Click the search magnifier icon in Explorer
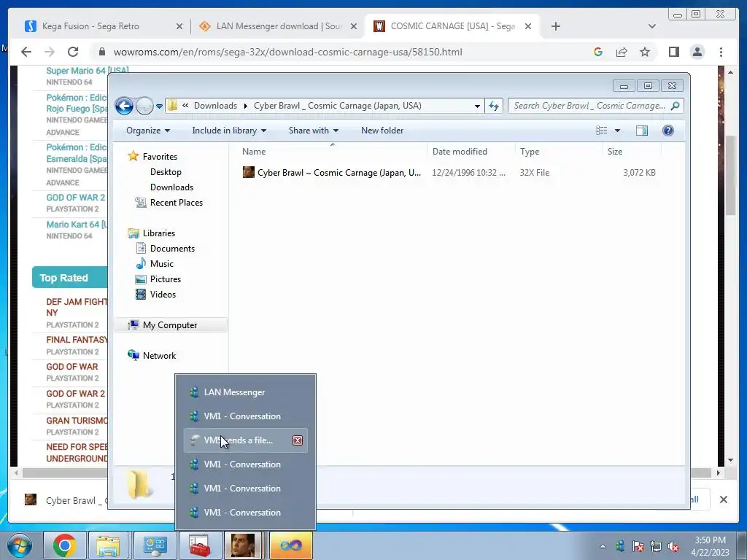This screenshot has width=747, height=560. coord(675,106)
